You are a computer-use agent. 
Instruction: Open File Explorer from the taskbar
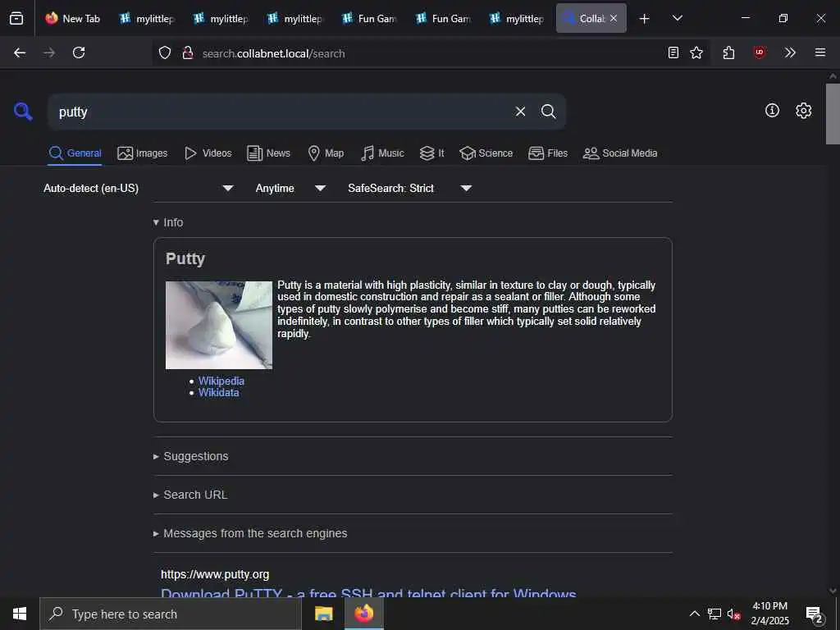(323, 614)
